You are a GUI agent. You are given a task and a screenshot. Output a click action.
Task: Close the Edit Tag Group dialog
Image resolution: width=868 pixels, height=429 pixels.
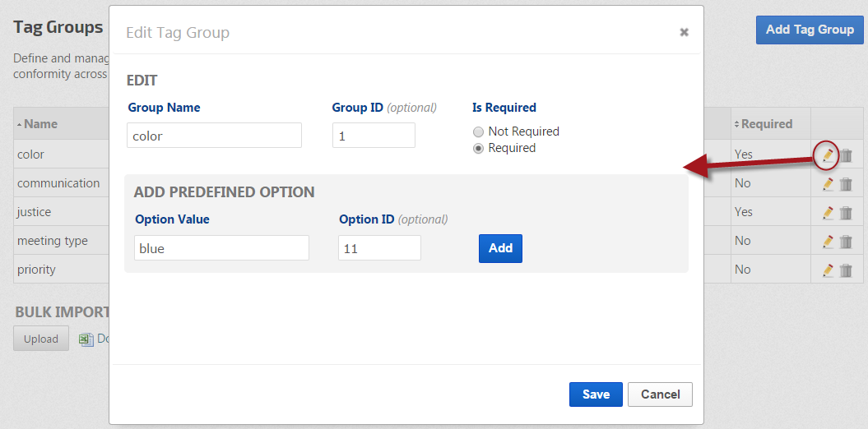pos(684,33)
